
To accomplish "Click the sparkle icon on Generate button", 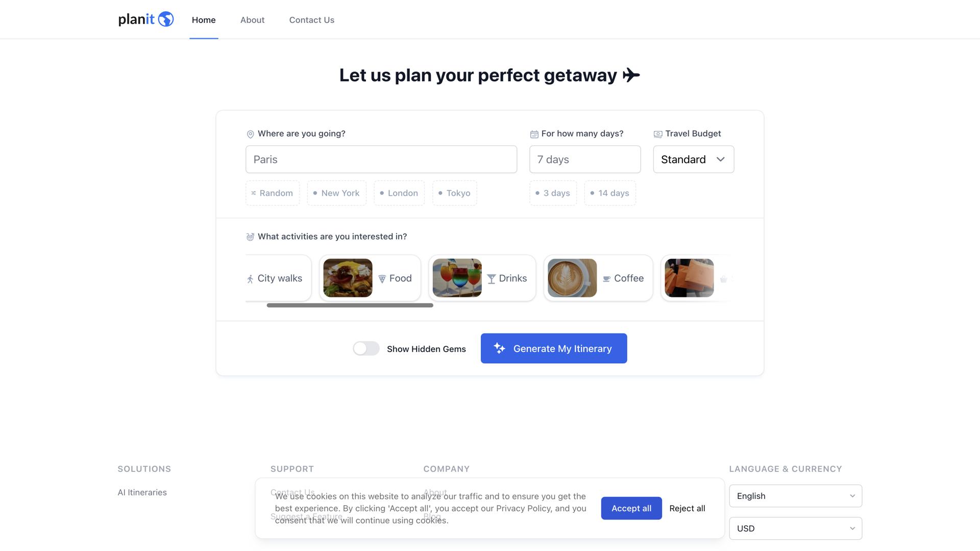I will (499, 348).
